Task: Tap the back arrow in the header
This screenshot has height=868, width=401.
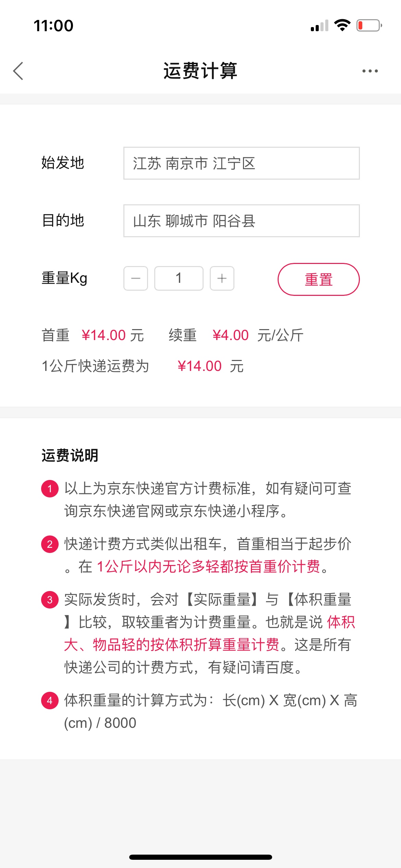Action: 18,71
